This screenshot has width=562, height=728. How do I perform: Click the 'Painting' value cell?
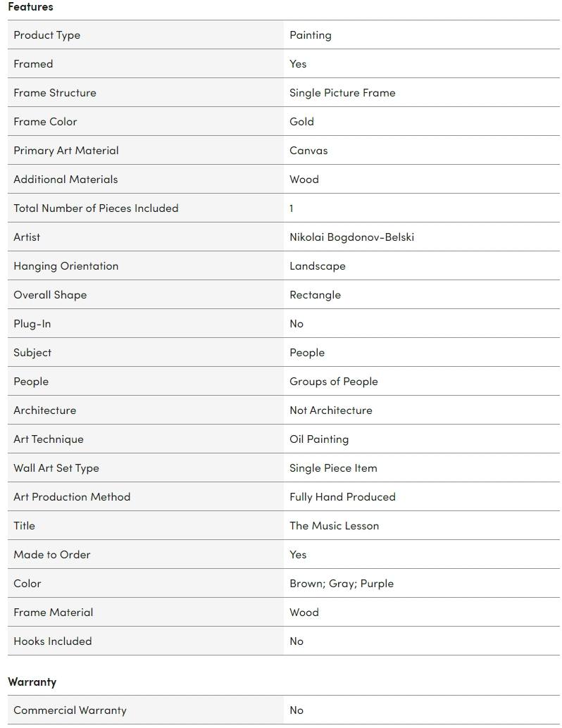[310, 35]
